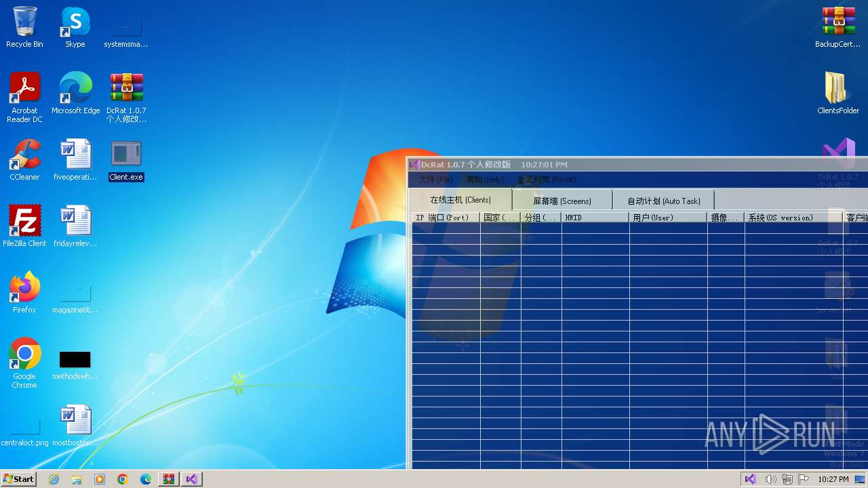Sort by IP 端口 (Port) column header
The image size is (868, 488).
coord(446,218)
